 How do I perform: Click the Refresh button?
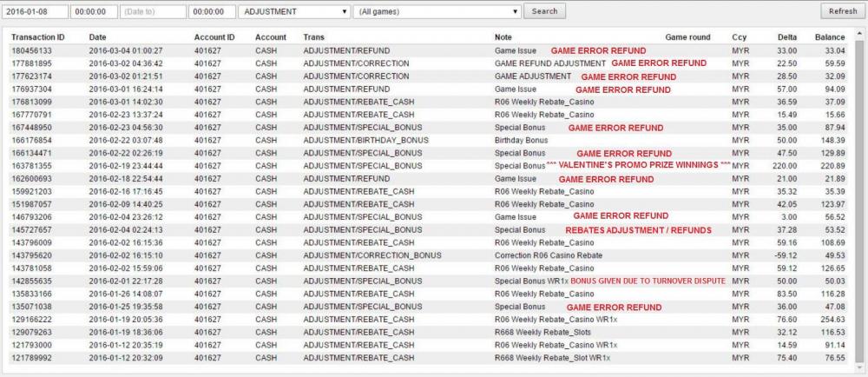click(x=843, y=11)
